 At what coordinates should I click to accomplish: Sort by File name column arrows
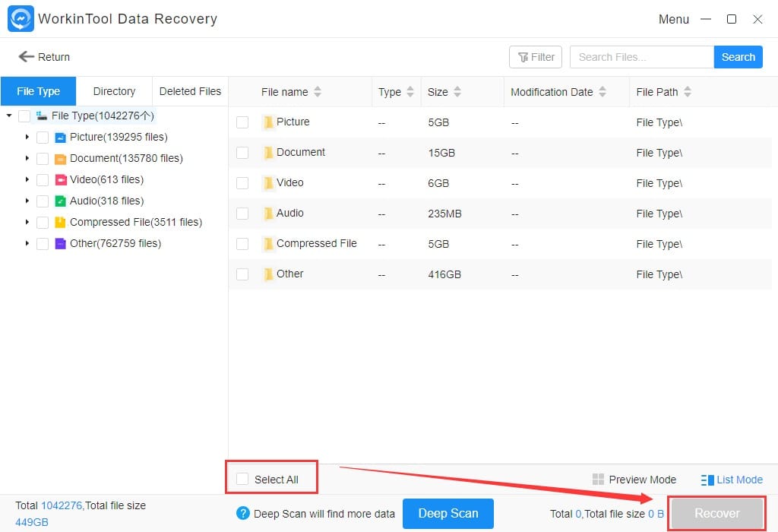(318, 92)
